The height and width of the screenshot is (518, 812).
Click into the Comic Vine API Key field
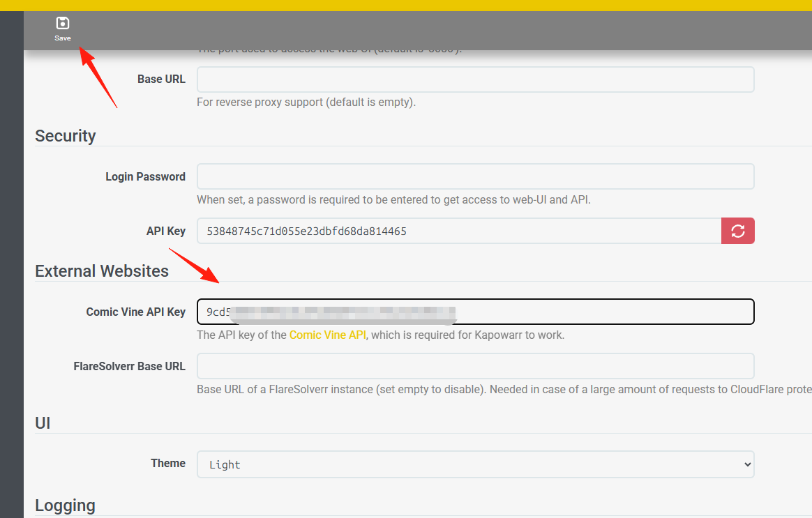click(475, 312)
